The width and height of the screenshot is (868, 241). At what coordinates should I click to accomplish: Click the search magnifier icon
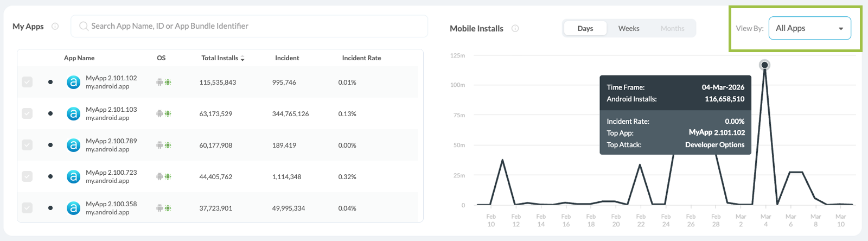point(84,26)
